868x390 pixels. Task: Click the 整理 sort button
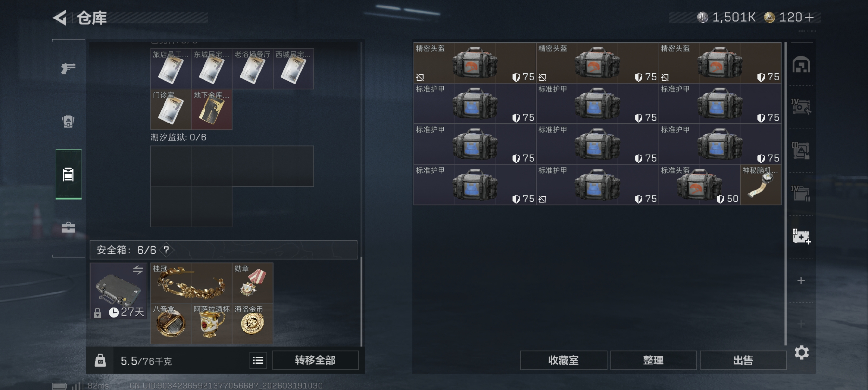click(x=653, y=360)
